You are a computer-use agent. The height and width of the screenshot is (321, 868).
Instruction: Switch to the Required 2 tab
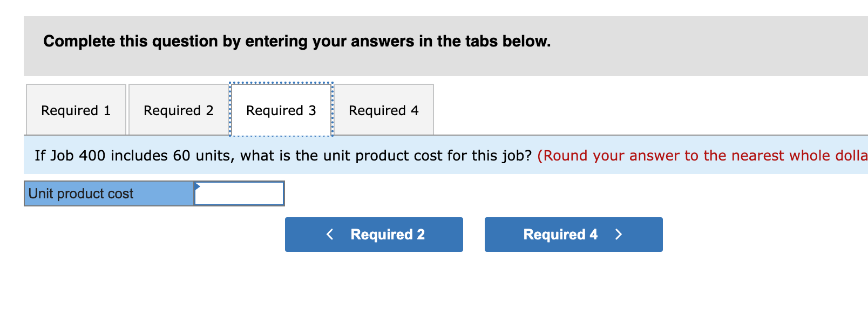coord(178,110)
